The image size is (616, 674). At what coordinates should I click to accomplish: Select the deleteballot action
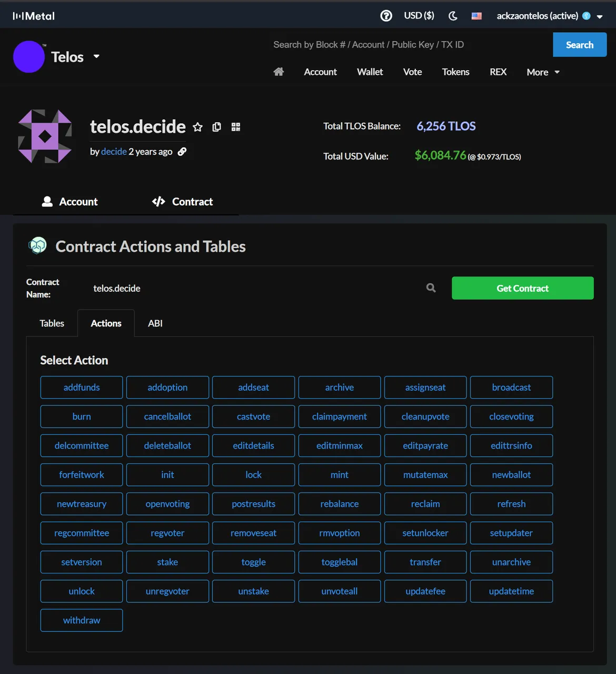pyautogui.click(x=167, y=445)
